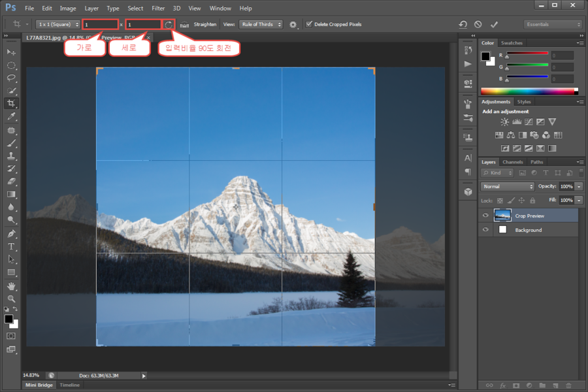Open the layer Kind filter dropdown
The height and width of the screenshot is (392, 588).
click(497, 173)
